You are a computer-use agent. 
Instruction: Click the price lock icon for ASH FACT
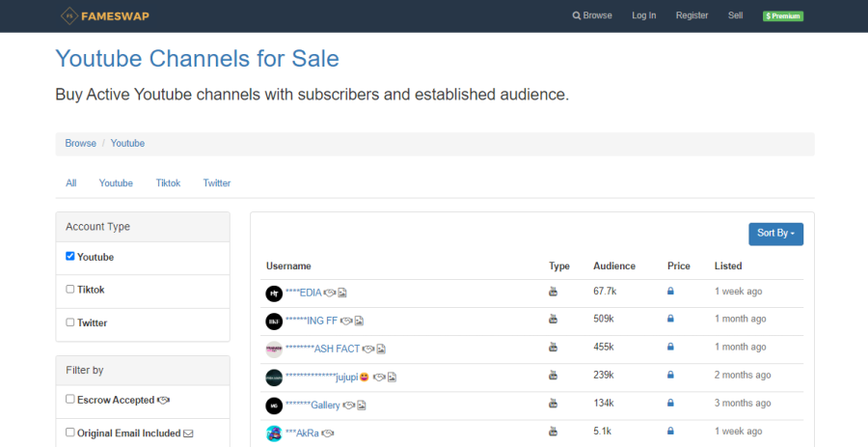point(670,347)
